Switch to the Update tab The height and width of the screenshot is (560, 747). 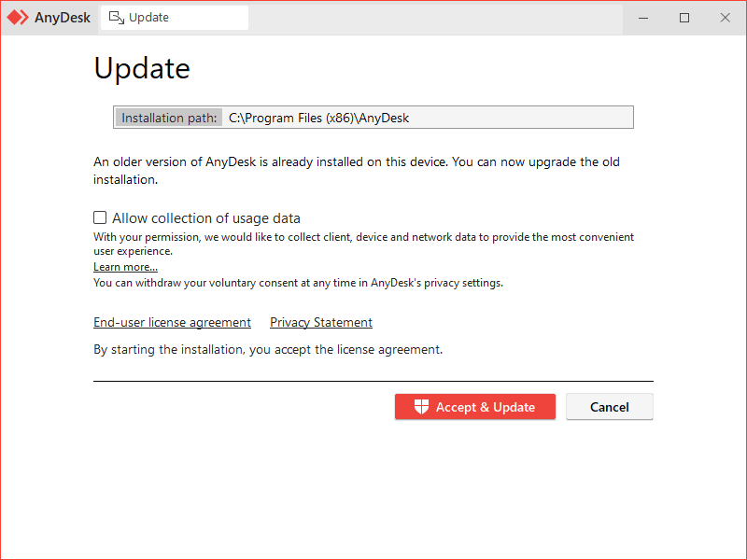tap(175, 18)
